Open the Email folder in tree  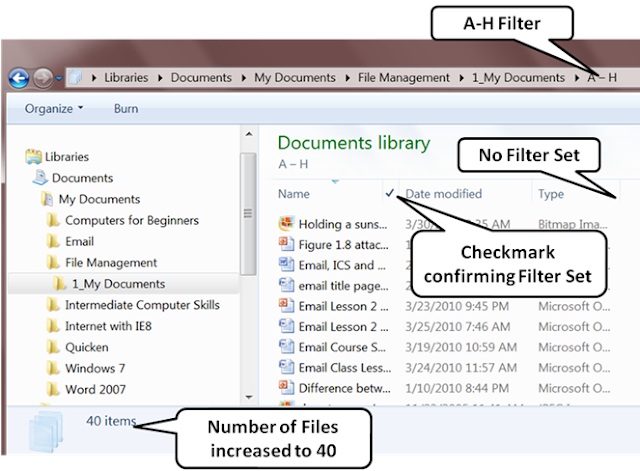(80, 242)
